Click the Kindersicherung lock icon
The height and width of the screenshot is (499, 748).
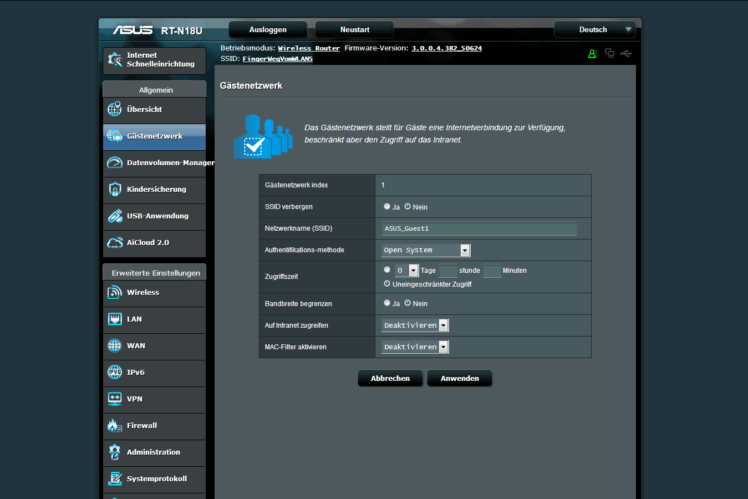(114, 189)
